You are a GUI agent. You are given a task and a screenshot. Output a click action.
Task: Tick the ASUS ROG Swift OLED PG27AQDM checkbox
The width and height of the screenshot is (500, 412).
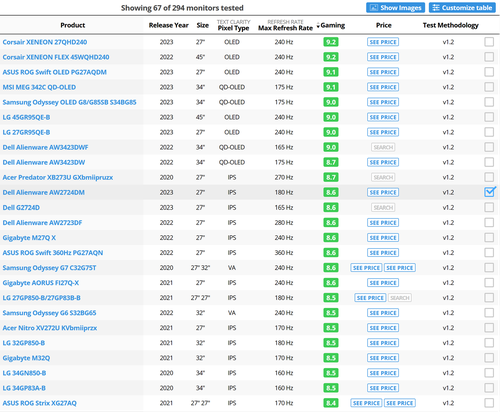pyautogui.click(x=489, y=72)
